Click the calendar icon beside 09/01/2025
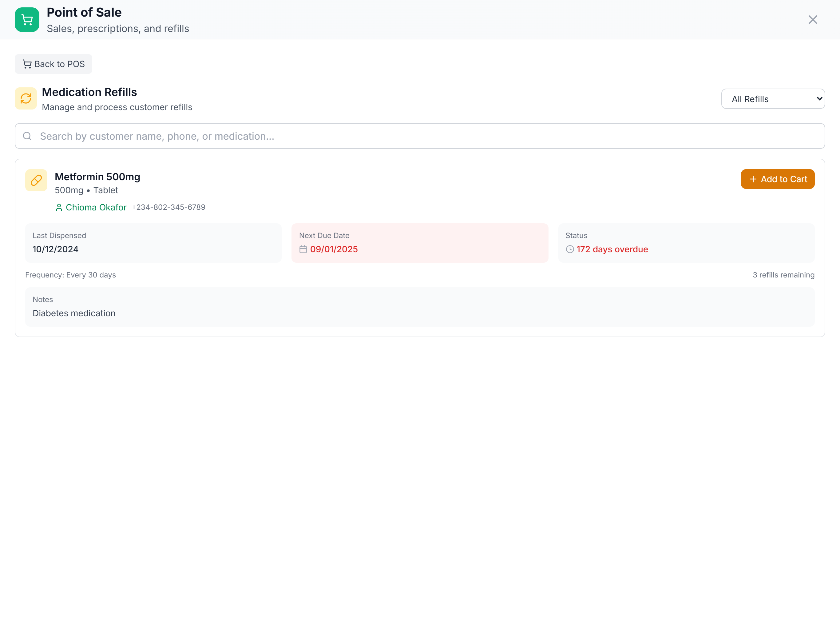This screenshot has height=630, width=840. (x=303, y=249)
